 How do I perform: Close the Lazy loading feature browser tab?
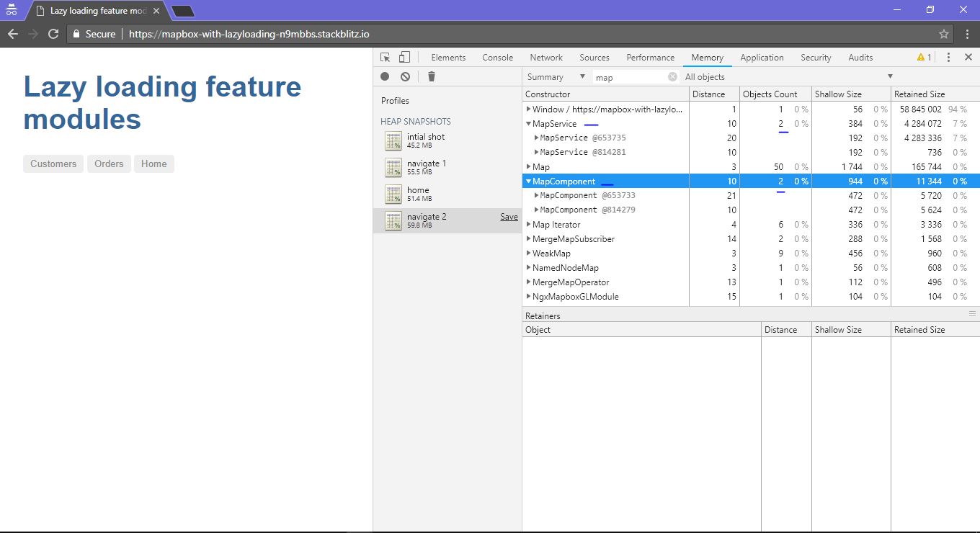tap(156, 11)
